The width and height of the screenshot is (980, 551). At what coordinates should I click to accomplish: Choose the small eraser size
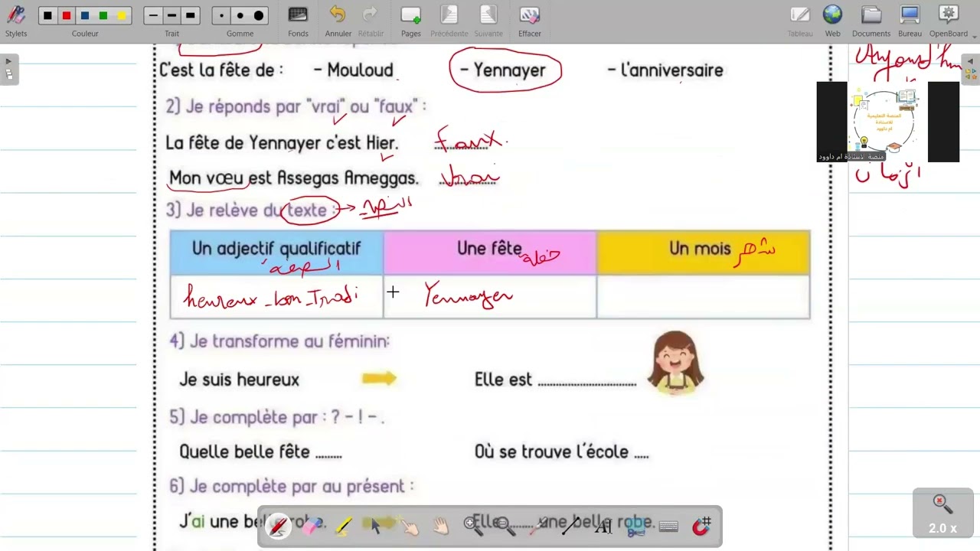222,15
